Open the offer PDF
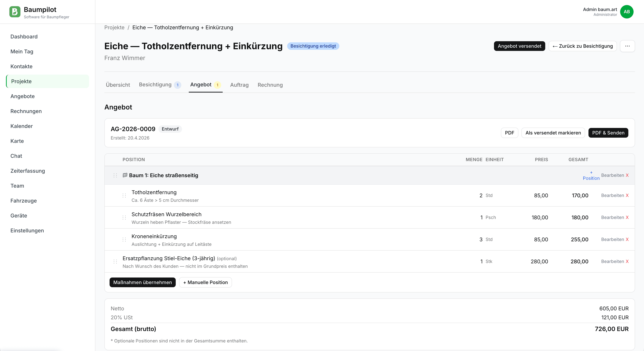The height and width of the screenshot is (351, 644). tap(509, 133)
